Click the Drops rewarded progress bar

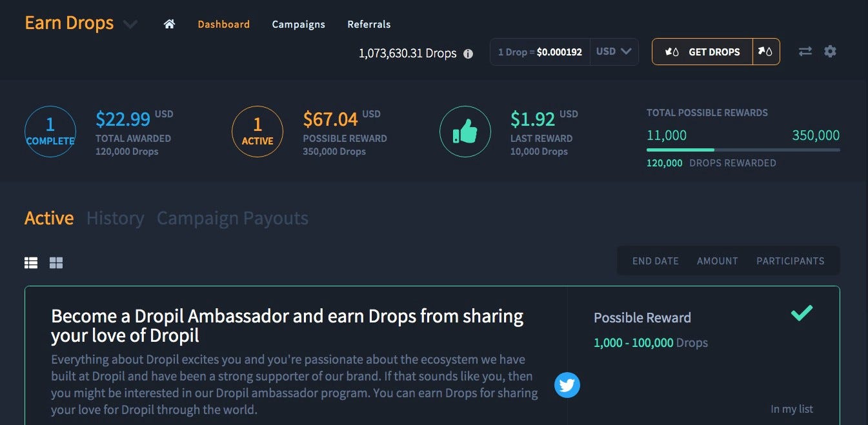[743, 150]
